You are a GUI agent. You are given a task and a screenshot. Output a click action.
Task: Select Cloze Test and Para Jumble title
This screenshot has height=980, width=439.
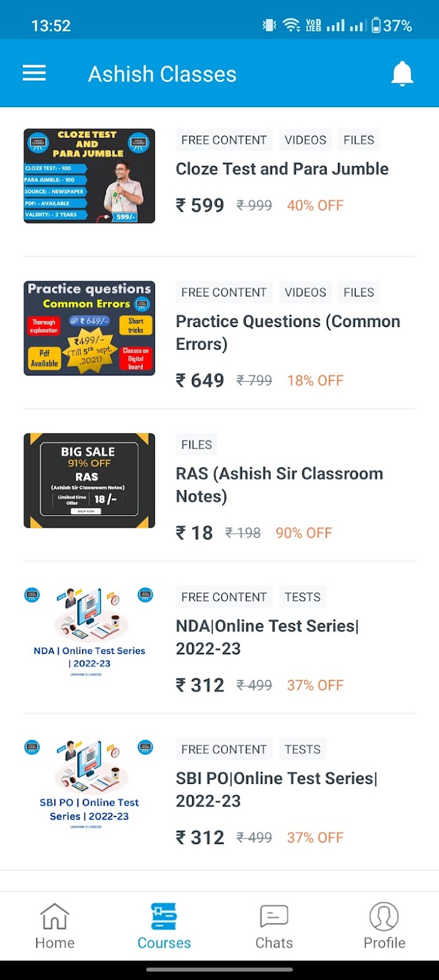(282, 169)
